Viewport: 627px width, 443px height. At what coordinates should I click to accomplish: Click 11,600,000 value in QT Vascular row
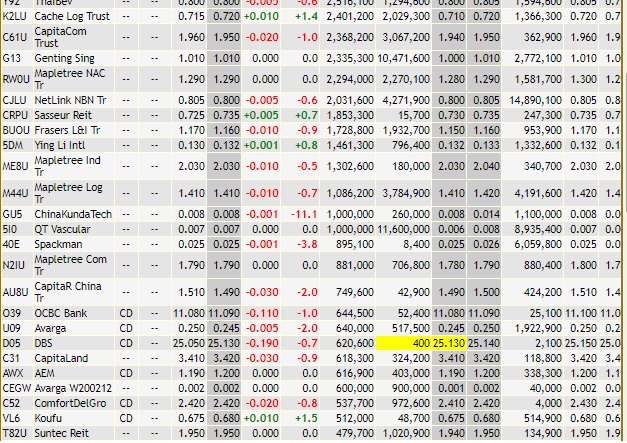click(403, 229)
